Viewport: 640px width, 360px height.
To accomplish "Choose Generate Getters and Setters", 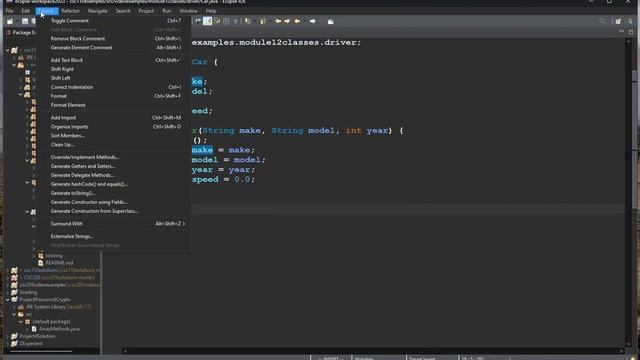I will [x=114, y=166].
